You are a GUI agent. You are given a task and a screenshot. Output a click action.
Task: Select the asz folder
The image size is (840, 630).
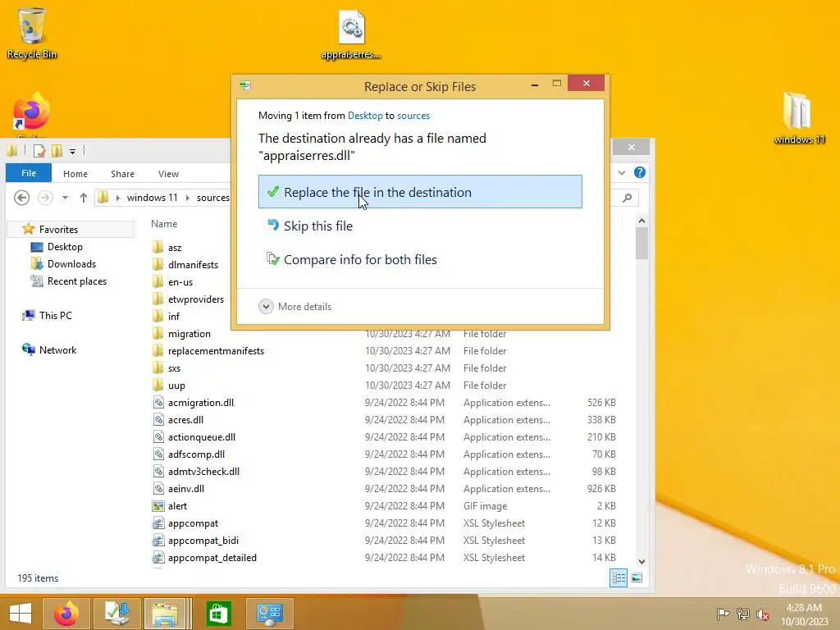click(175, 248)
